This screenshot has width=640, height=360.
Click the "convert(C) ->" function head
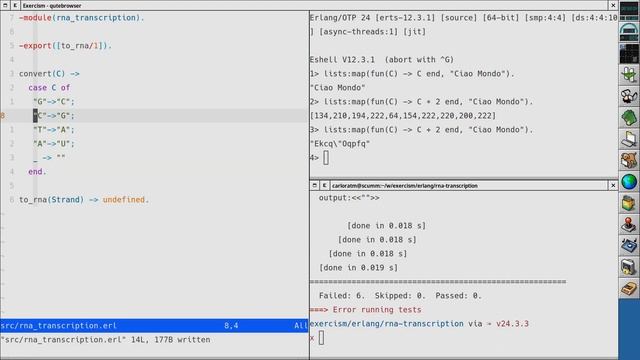pyautogui.click(x=49, y=74)
